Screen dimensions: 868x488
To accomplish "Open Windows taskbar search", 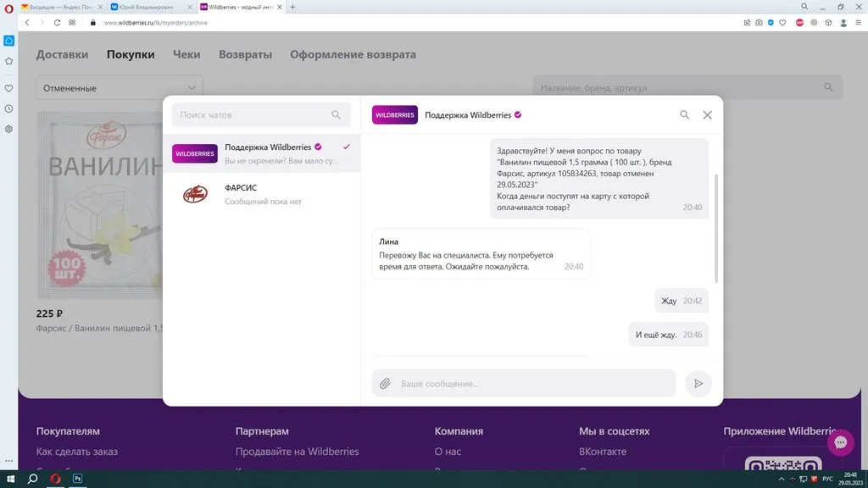I will click(33, 479).
